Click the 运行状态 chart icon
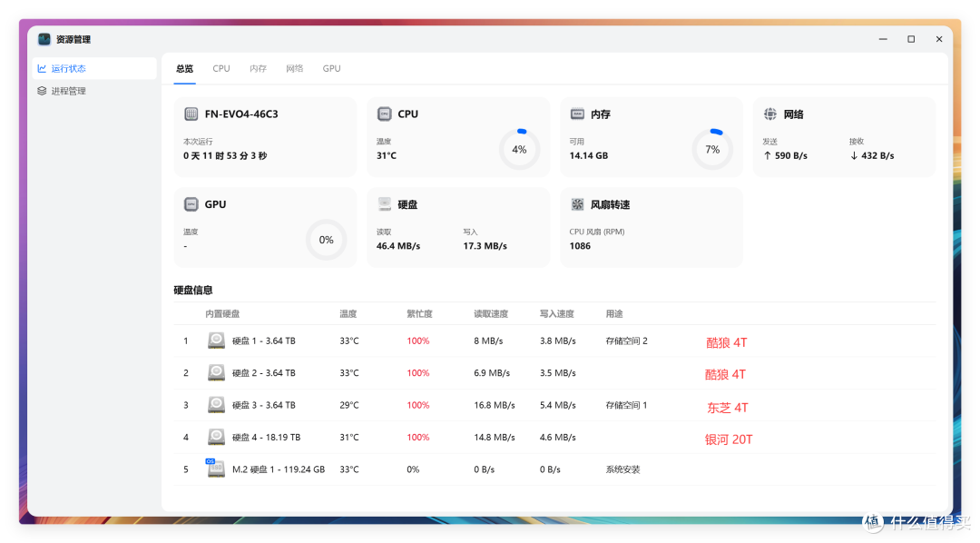Viewport: 980px width, 543px height. (42, 68)
